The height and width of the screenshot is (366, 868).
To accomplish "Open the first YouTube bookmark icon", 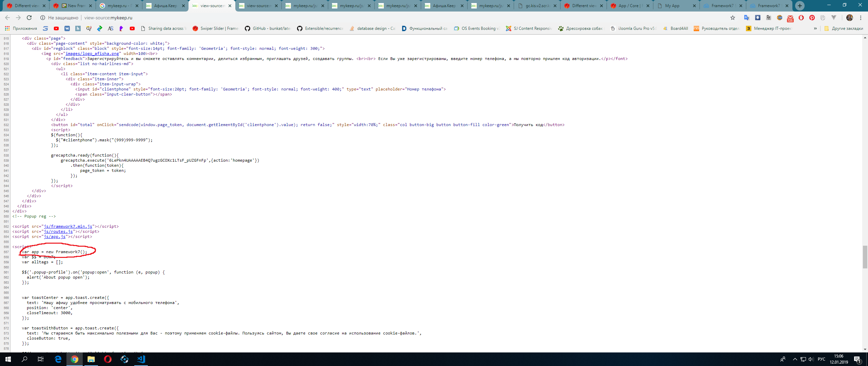I will [x=56, y=28].
